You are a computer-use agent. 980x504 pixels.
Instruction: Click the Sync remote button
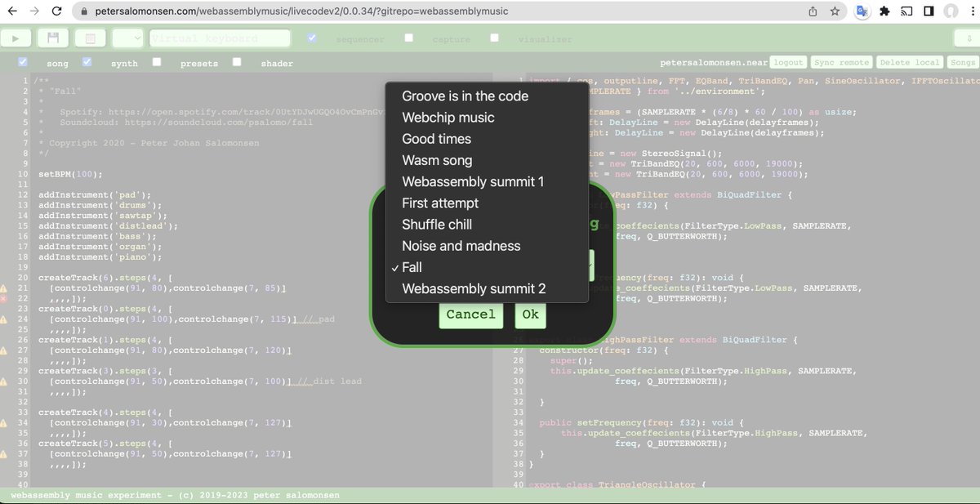pos(841,61)
